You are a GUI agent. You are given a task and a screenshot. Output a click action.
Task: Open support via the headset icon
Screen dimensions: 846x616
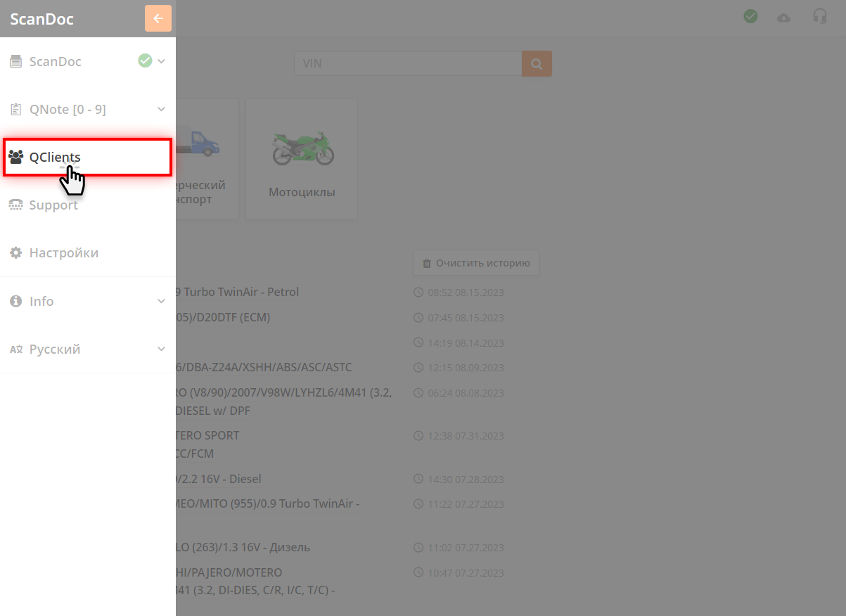click(x=820, y=15)
